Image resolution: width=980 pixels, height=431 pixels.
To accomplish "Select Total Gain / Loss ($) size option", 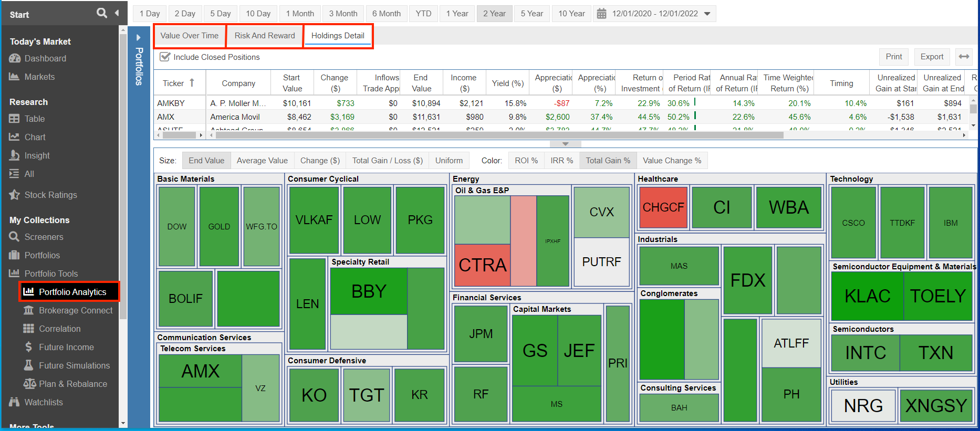I will (387, 161).
